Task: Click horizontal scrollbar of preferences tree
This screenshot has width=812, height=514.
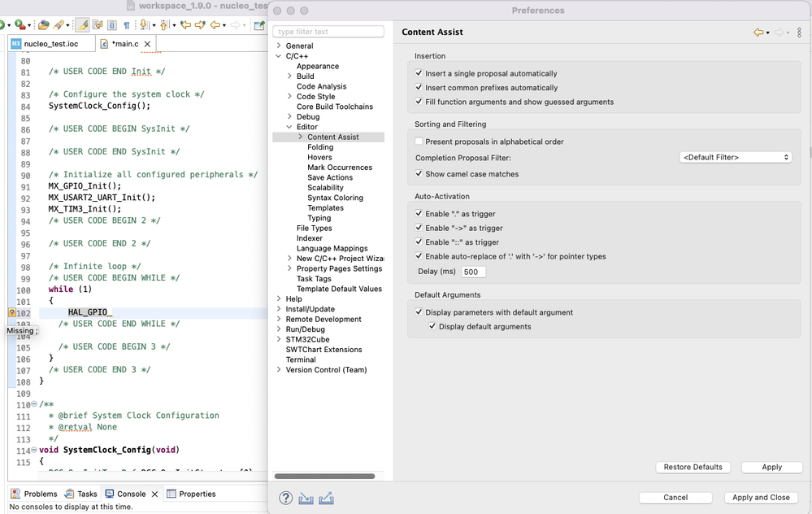Action: [324, 476]
